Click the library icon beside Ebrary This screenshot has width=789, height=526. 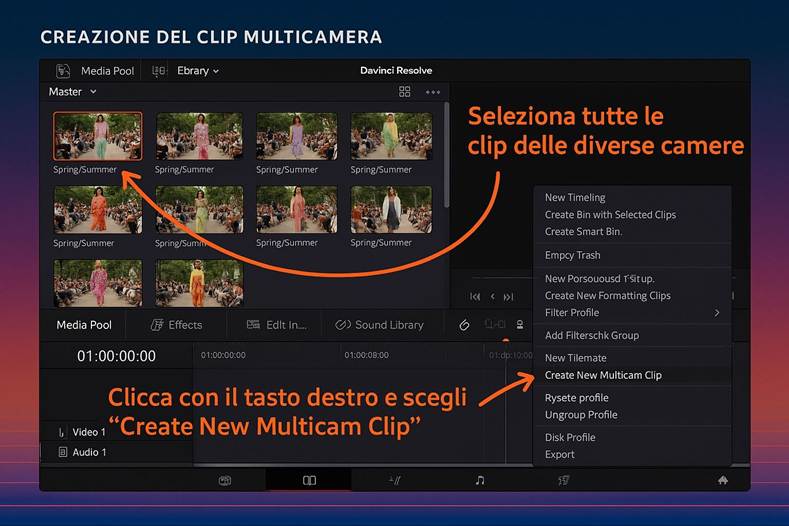click(159, 71)
